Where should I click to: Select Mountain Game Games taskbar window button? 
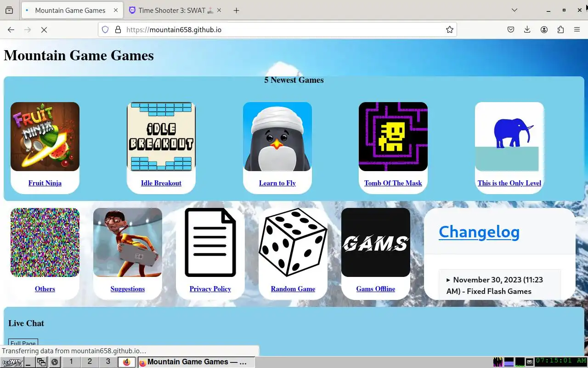point(196,362)
